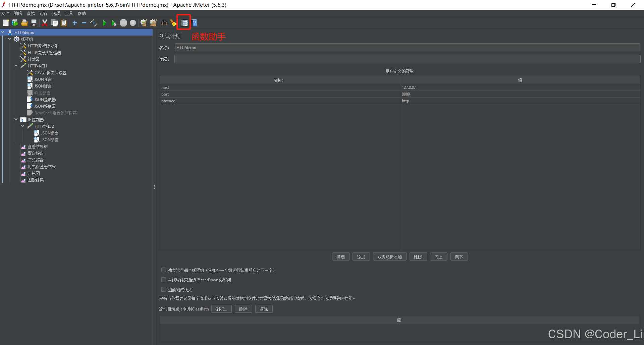Select the CSV 数据文件设置 tree node
644x345 pixels.
50,73
